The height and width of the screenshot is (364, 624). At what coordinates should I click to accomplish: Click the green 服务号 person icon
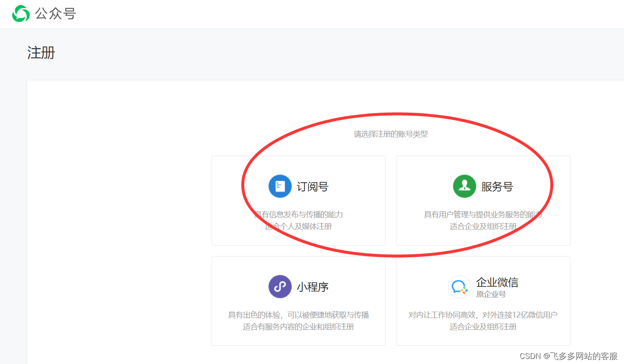(x=464, y=186)
